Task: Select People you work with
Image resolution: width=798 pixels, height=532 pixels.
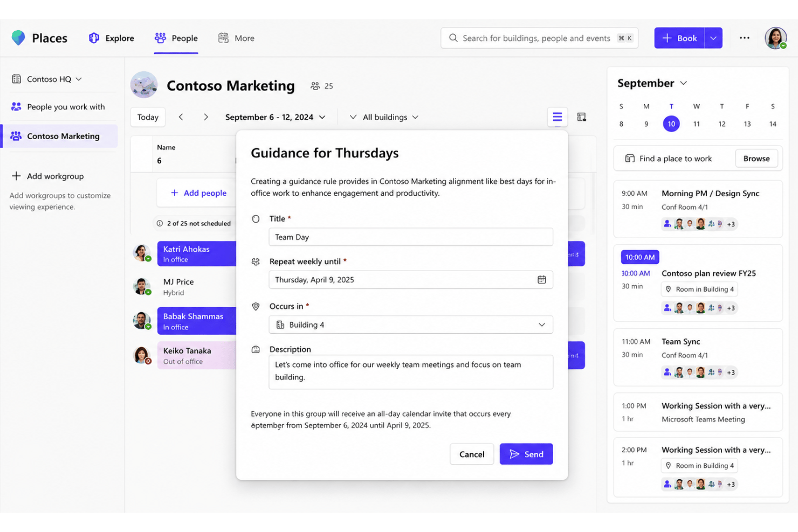Action: tap(58, 107)
